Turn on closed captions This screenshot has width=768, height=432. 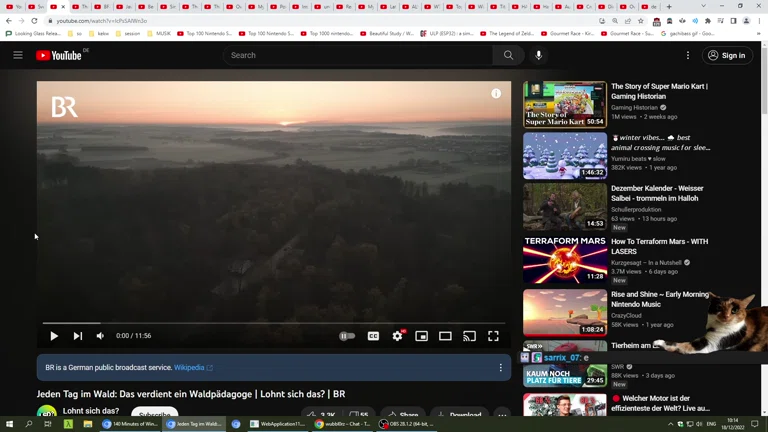(x=373, y=336)
